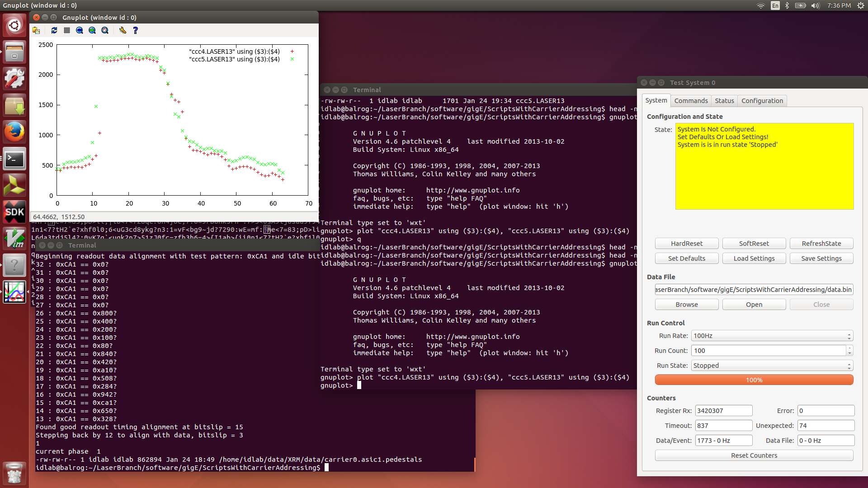
Task: Launch System Settings from the dock
Action: coord(14,79)
